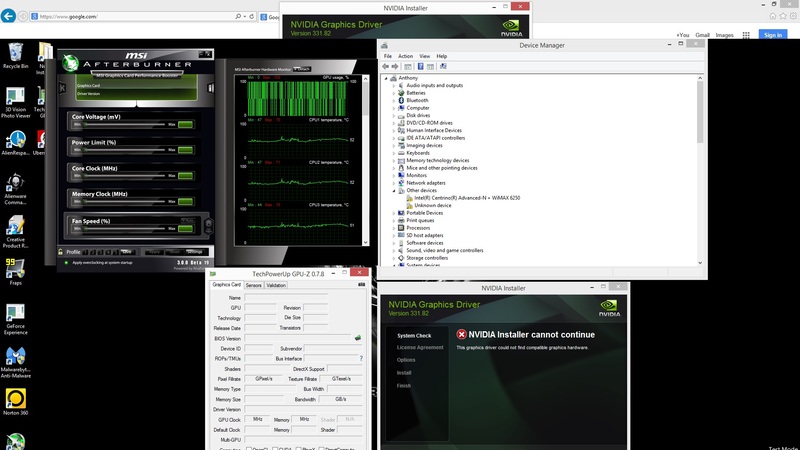Click Device Manager scan for hardware changes icon
The height and width of the screenshot is (450, 800).
[x=443, y=66]
